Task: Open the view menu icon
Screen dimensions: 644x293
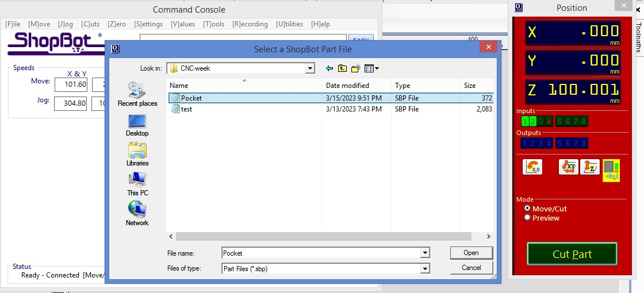Action: point(371,68)
